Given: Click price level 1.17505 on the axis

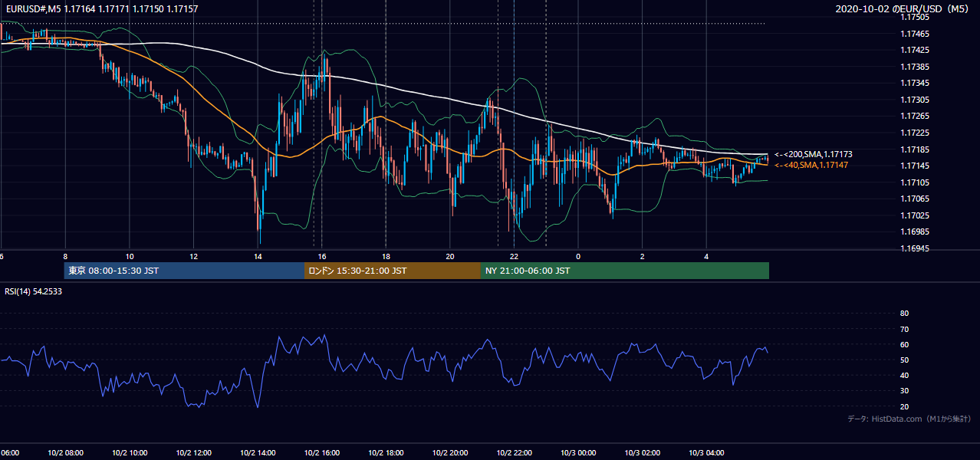Looking at the screenshot, I should point(914,17).
